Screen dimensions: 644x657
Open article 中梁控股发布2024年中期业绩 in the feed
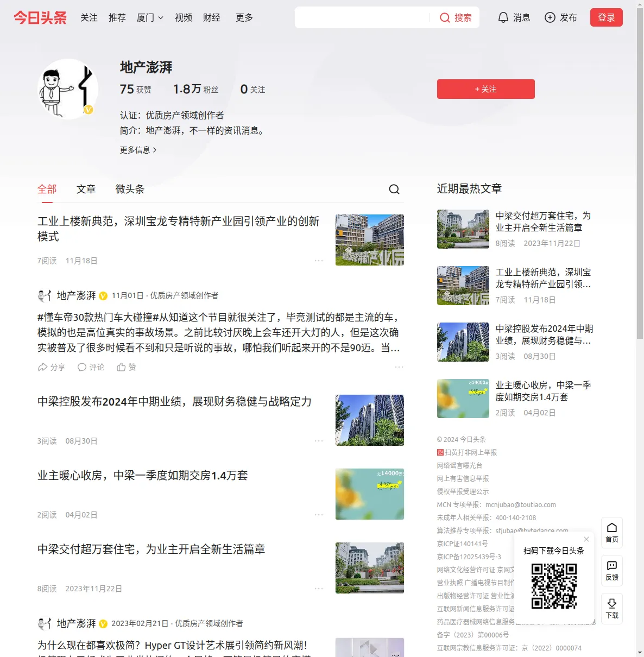[x=174, y=402]
